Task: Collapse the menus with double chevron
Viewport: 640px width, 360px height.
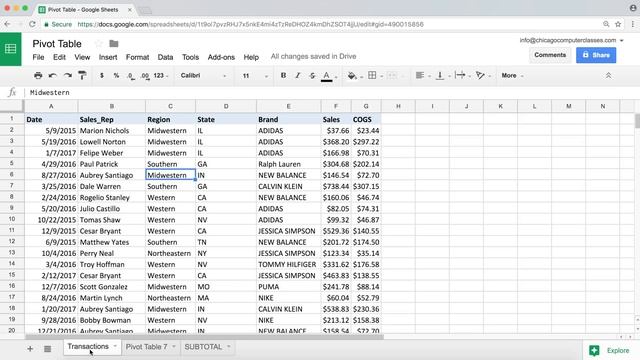Action: [608, 76]
